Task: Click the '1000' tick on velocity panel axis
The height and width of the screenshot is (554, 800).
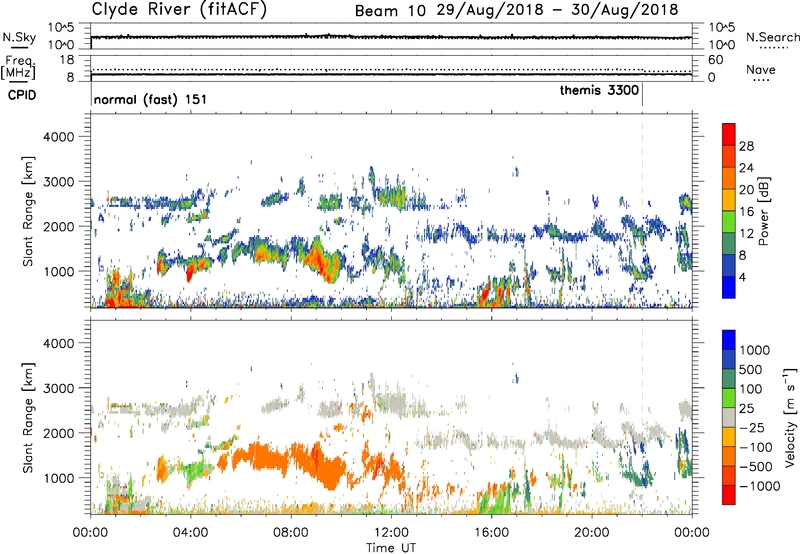Action: 58,478
